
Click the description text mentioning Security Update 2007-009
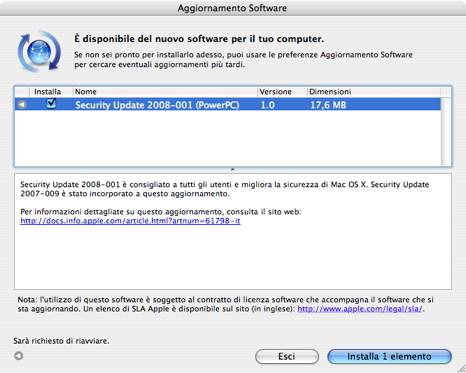point(225,189)
